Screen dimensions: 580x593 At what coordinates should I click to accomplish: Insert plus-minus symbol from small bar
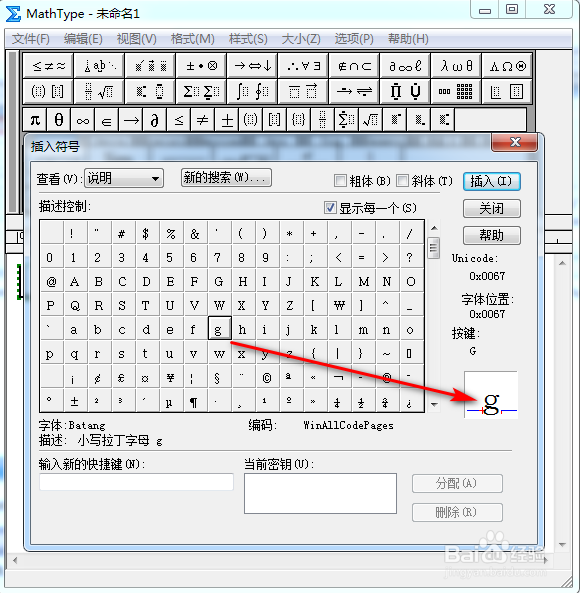[227, 120]
